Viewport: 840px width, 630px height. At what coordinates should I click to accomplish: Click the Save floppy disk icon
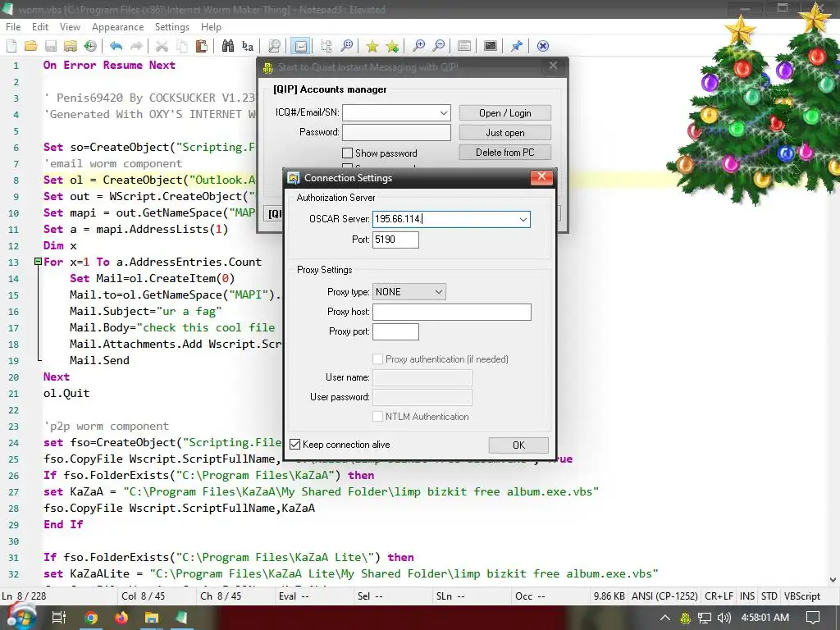click(x=51, y=46)
